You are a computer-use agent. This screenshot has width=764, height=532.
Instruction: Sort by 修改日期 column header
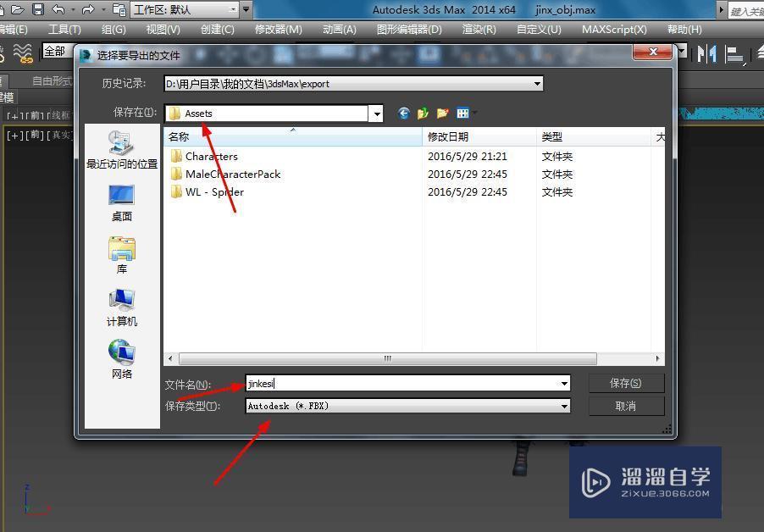tap(479, 137)
